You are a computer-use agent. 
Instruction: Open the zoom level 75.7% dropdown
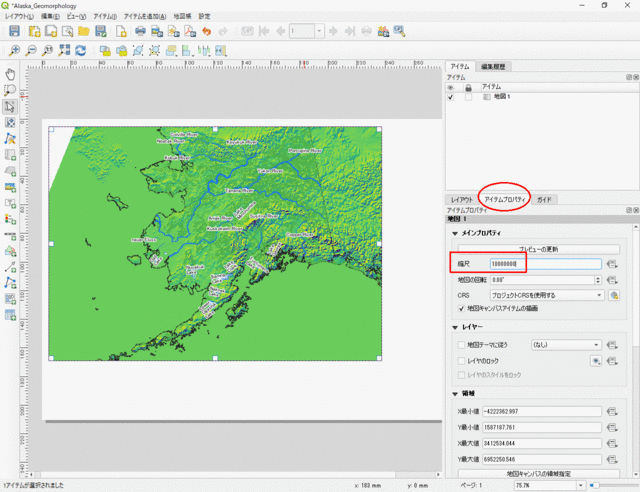(x=580, y=485)
